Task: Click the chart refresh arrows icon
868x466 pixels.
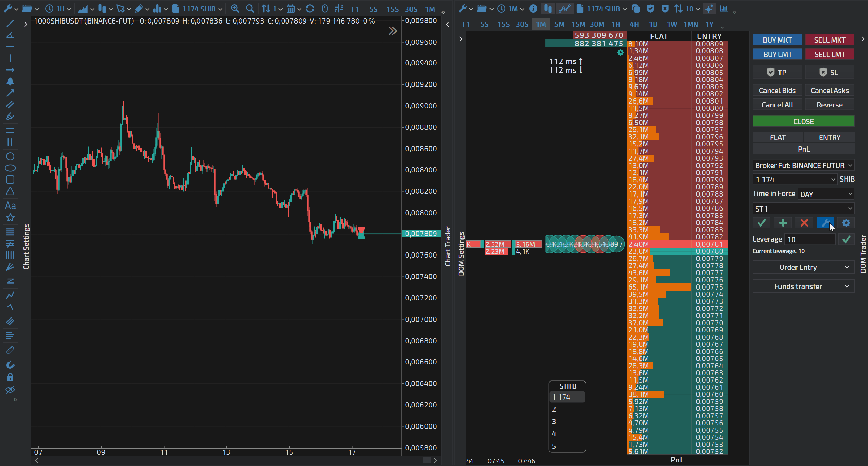Action: pos(310,9)
